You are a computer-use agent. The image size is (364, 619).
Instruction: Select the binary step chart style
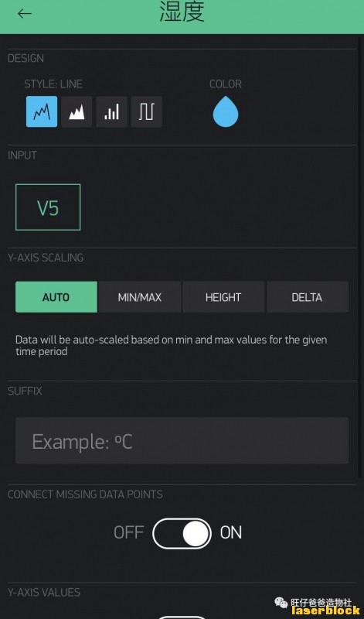(x=146, y=111)
